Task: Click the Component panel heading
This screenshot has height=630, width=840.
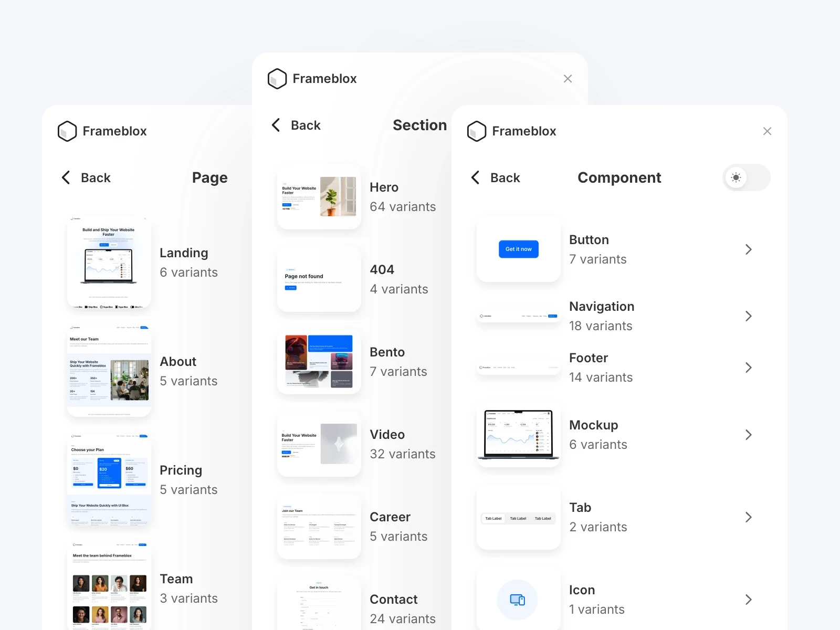Action: pos(619,178)
